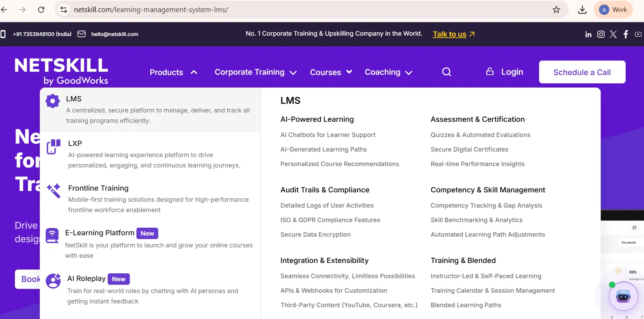Open Skill Benchmarking & Analytics link
Viewport: 644px width, 319px height.
pos(476,220)
